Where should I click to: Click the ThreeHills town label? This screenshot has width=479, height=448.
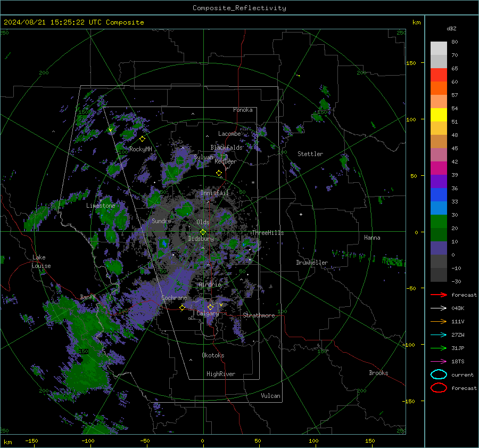[x=268, y=233]
